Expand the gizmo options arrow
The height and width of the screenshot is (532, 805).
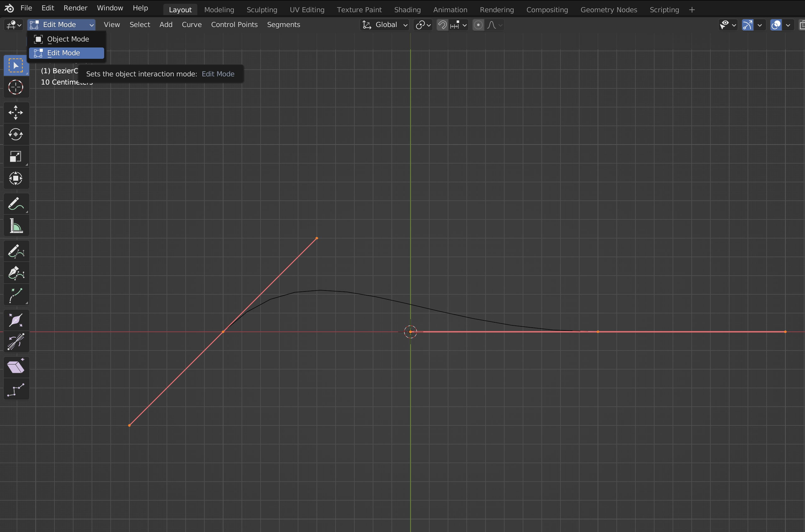tap(760, 25)
